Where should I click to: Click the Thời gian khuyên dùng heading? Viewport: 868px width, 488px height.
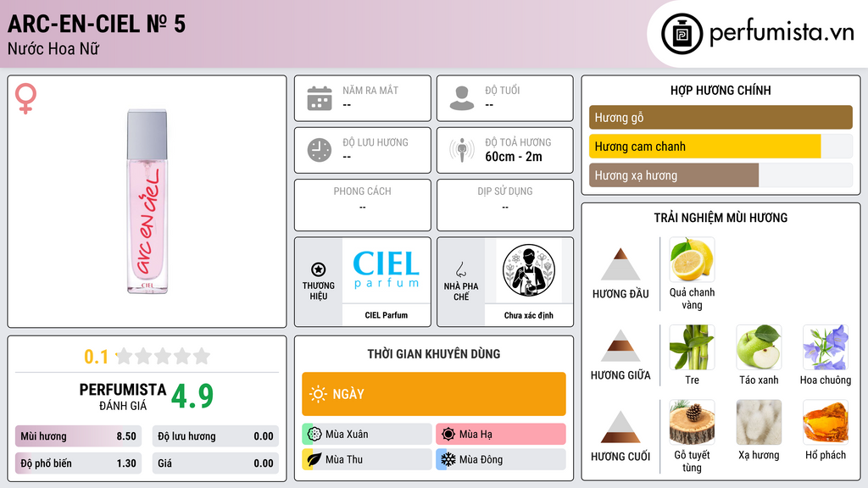coord(433,353)
